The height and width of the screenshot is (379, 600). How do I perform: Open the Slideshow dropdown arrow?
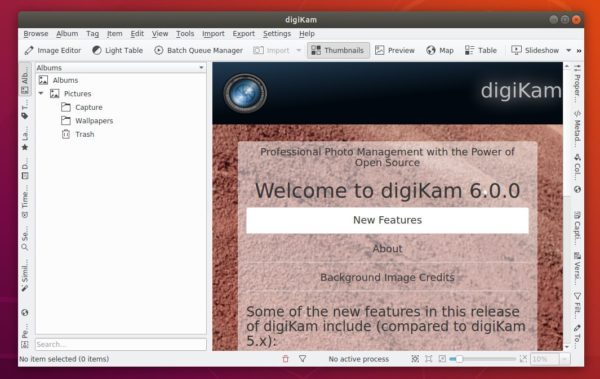(x=569, y=50)
